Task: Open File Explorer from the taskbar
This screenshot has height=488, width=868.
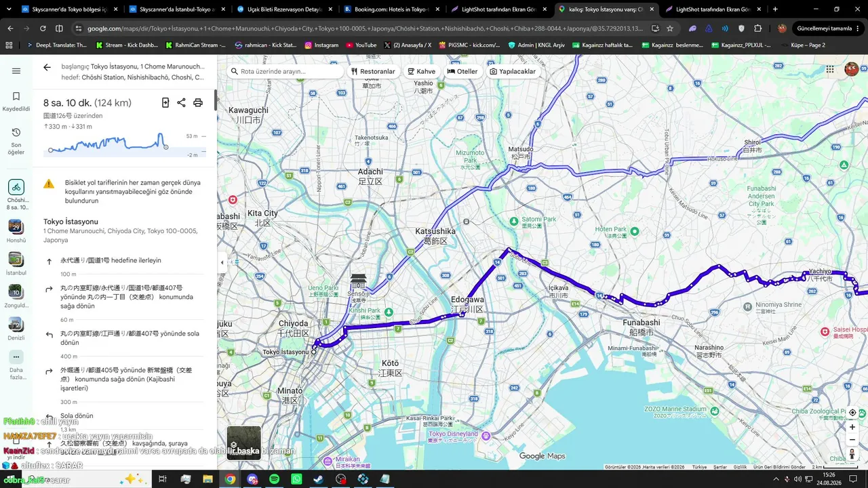Action: (x=208, y=479)
